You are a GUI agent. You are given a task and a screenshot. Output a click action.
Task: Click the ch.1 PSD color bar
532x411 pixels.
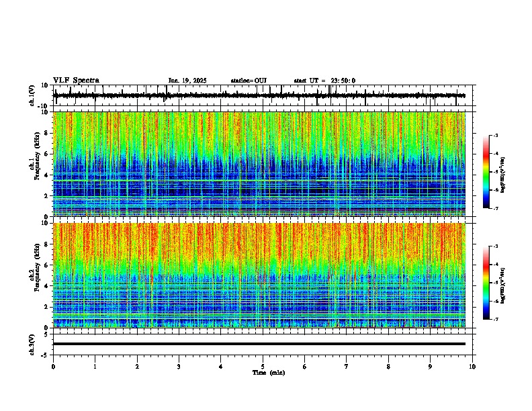tap(486, 172)
